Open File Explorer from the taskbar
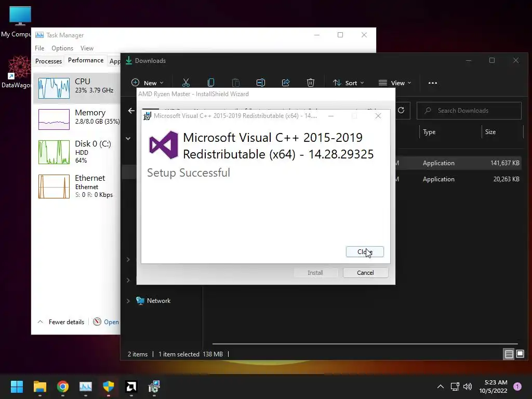The width and height of the screenshot is (532, 399). point(40,387)
